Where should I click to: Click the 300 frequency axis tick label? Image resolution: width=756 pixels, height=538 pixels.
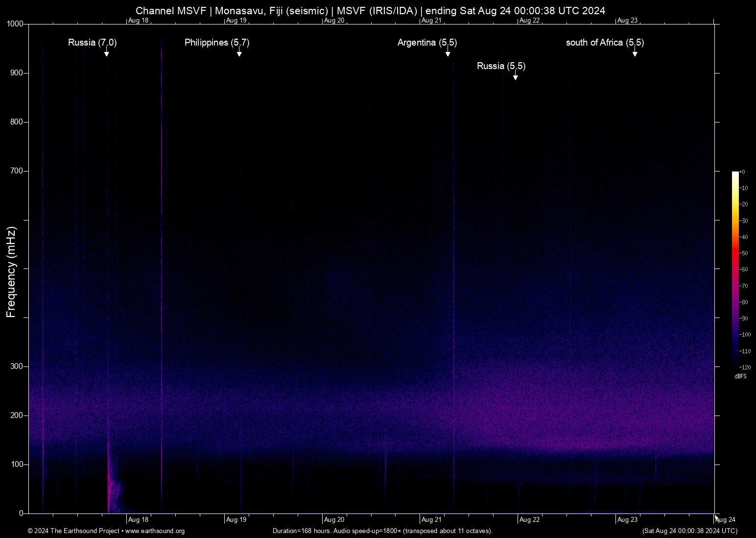(x=17, y=367)
